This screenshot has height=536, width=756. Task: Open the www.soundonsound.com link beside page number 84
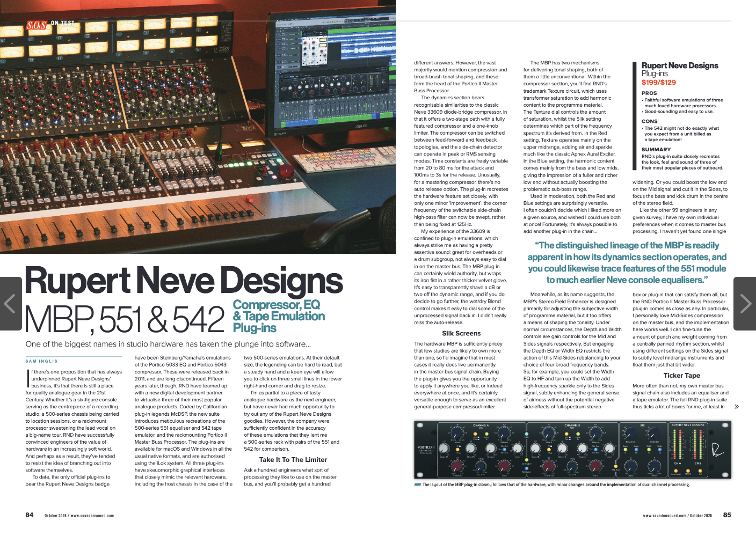point(92,516)
